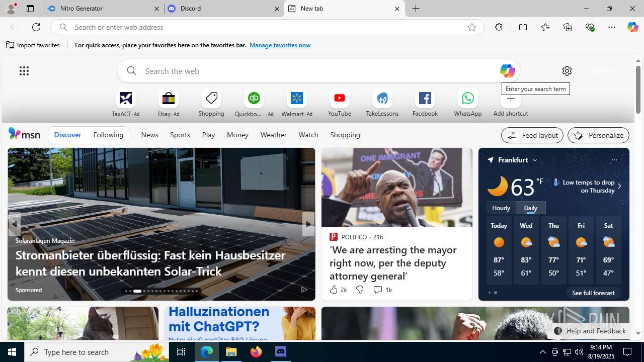Add this page to favorites star
Screen dimensions: 644x362
pyautogui.click(x=471, y=27)
